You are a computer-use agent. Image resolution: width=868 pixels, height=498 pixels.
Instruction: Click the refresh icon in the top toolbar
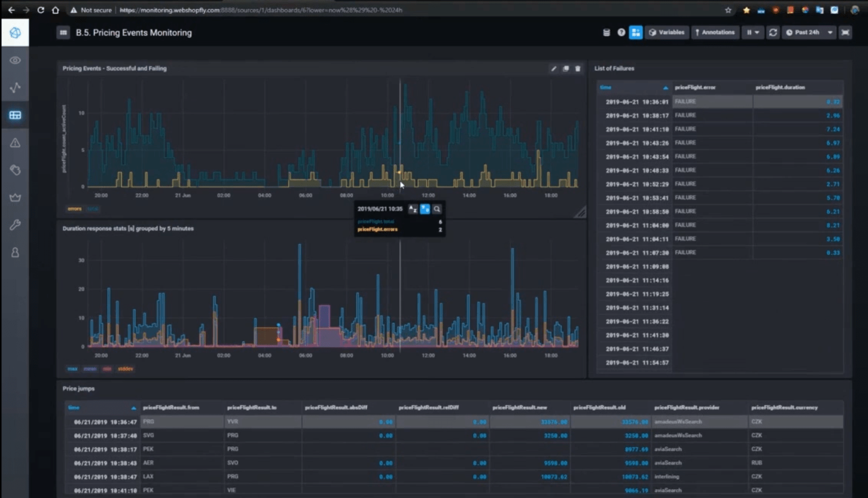(x=772, y=32)
